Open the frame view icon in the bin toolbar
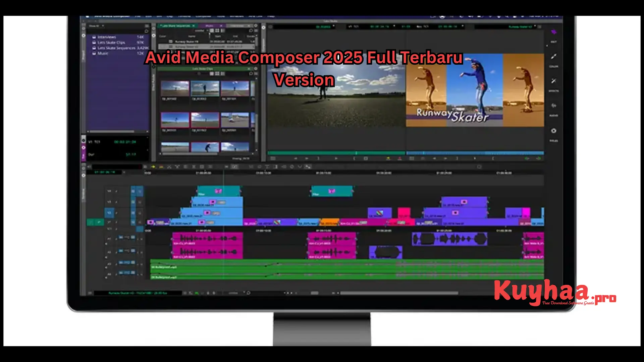Screen dimensions: 644x362 point(217,30)
